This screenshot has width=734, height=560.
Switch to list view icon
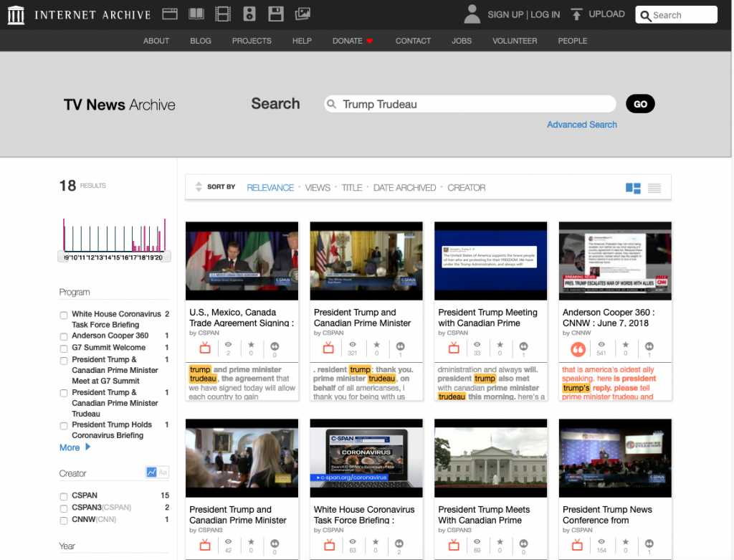654,188
